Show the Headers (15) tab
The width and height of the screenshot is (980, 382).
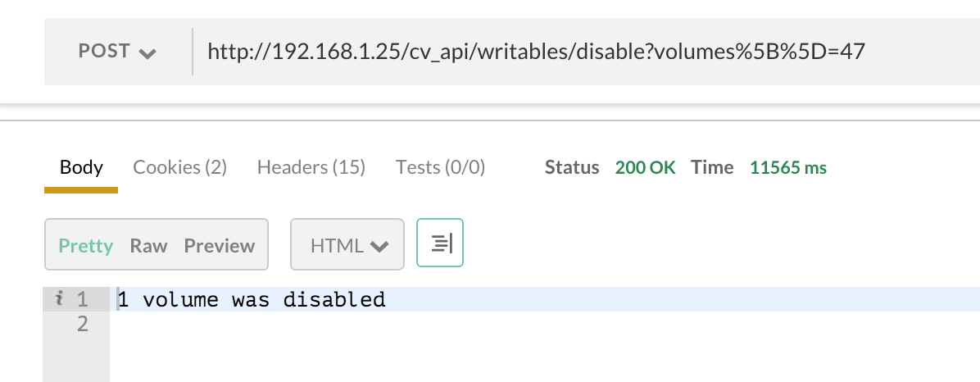coord(311,168)
